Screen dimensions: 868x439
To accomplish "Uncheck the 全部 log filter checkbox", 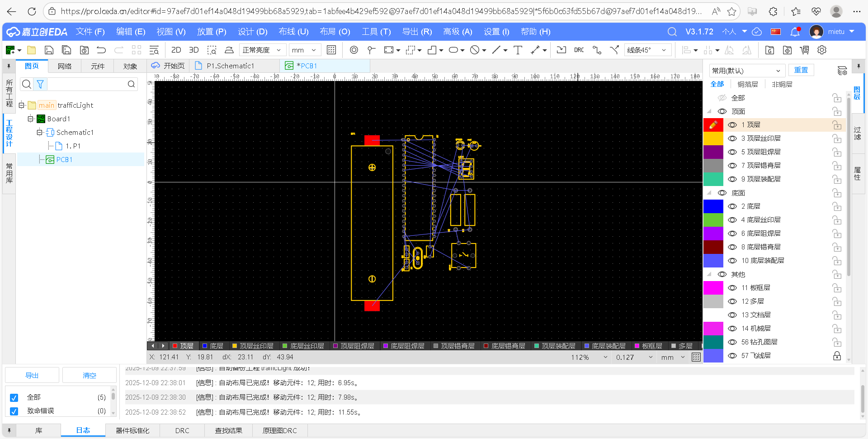I will tap(14, 397).
